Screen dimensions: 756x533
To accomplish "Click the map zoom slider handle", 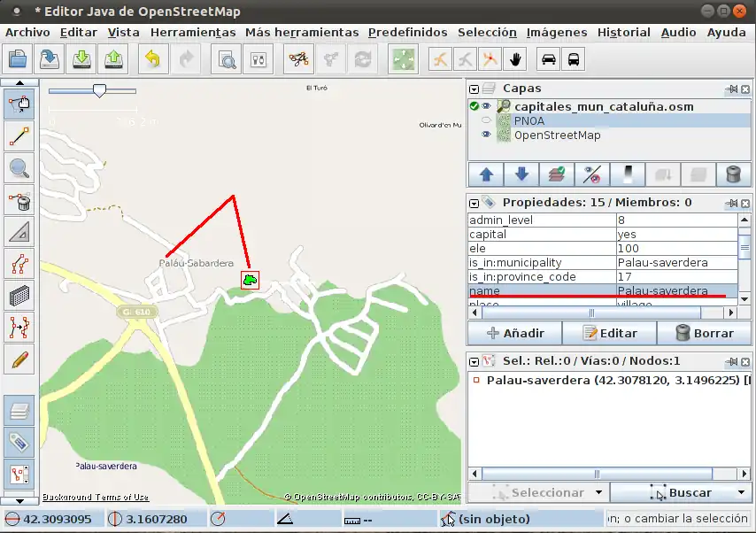I will click(x=100, y=90).
